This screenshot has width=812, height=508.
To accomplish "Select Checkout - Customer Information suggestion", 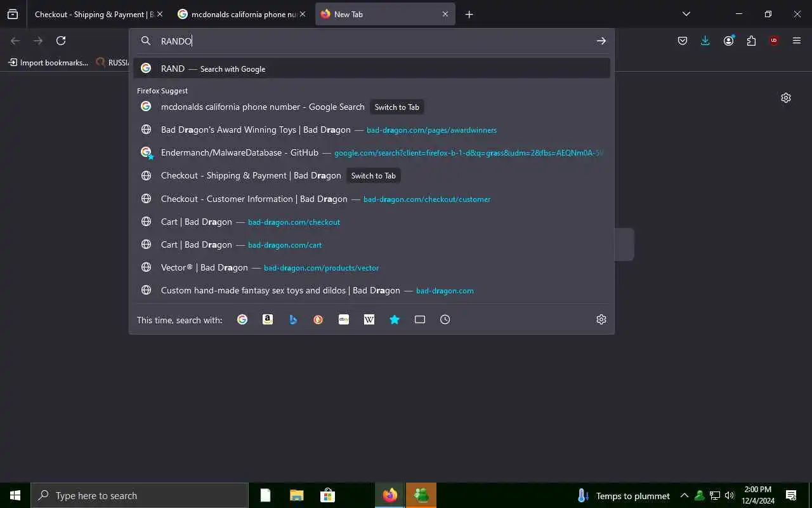I will [x=372, y=199].
